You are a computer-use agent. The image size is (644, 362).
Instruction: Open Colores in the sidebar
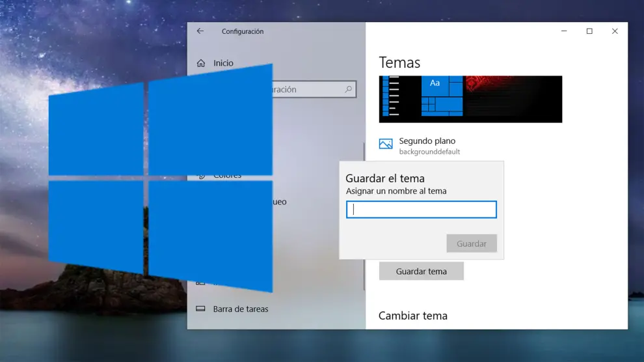[x=228, y=176]
